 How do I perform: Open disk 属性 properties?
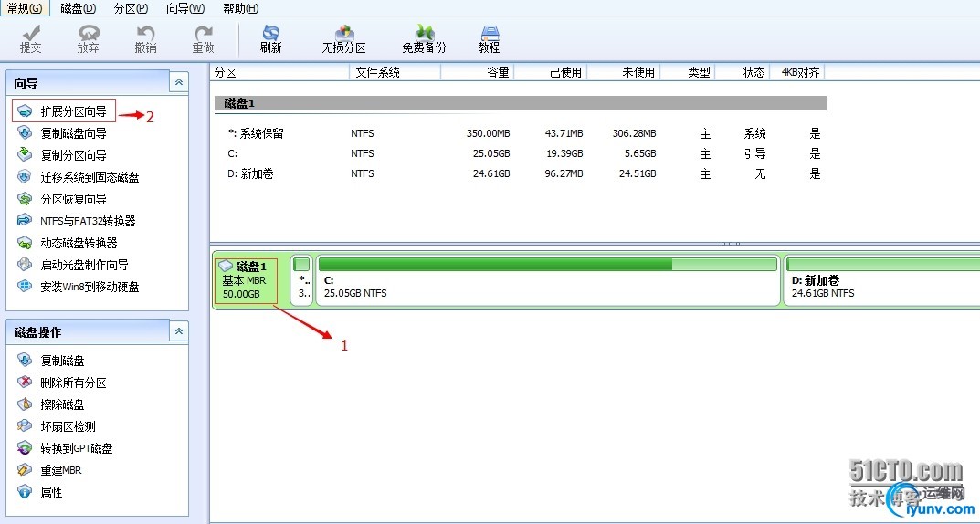click(40, 492)
